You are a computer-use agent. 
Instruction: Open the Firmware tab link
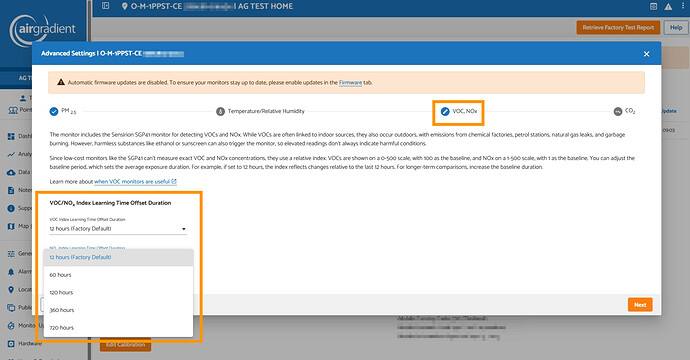350,82
